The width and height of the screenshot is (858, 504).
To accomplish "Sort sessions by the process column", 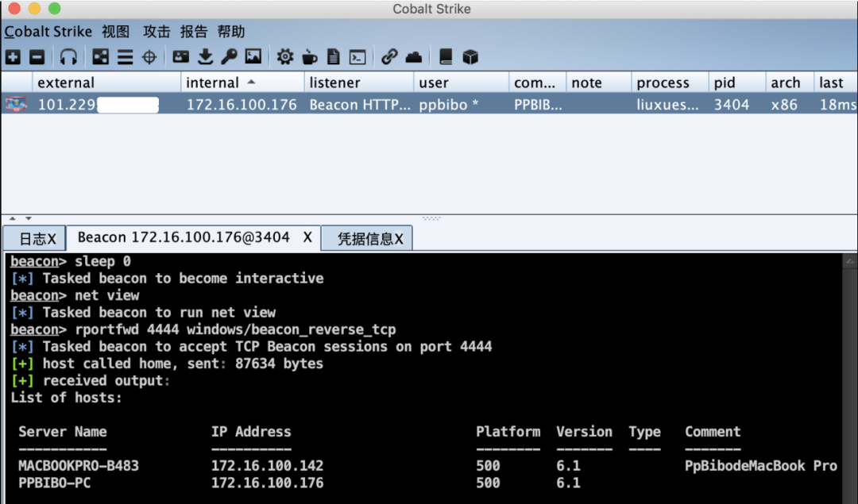I will 670,82.
